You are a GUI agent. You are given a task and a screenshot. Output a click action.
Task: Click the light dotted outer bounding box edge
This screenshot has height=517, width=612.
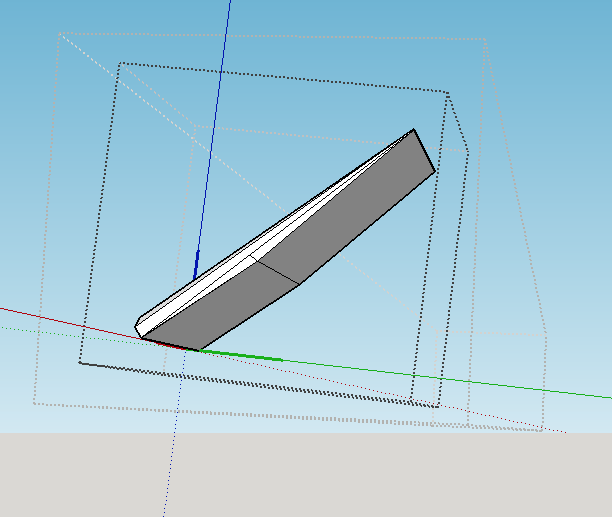point(273,37)
